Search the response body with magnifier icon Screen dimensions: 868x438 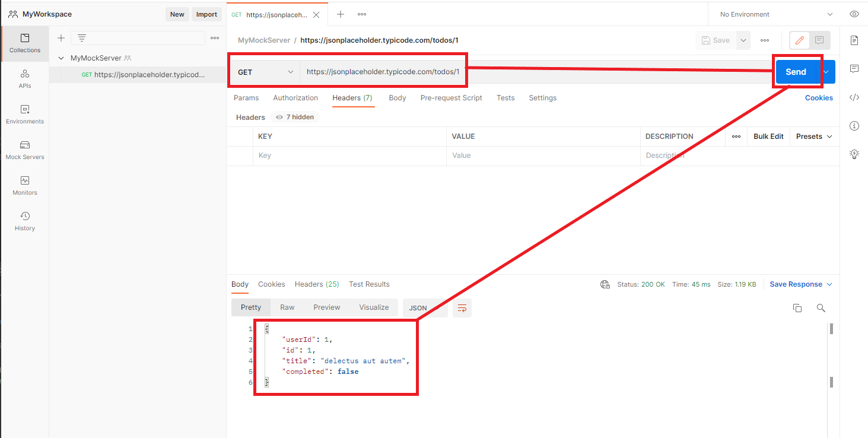821,308
